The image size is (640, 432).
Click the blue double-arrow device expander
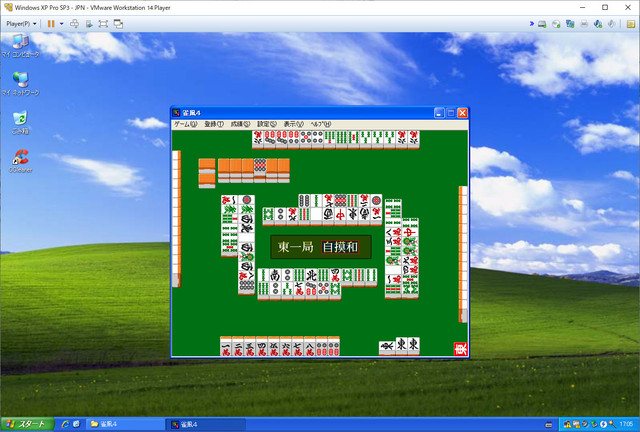pyautogui.click(x=531, y=24)
